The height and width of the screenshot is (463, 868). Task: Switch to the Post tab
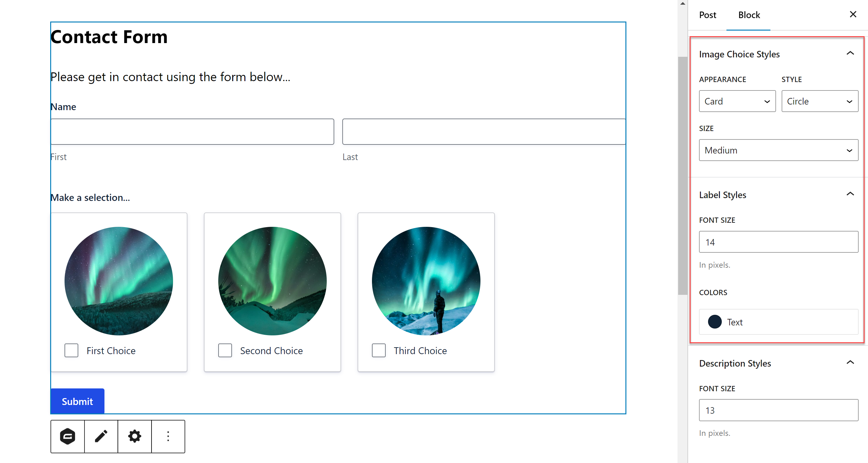(707, 15)
